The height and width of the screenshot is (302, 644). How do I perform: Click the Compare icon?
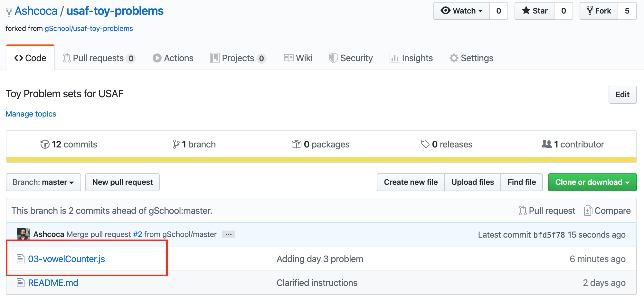pyautogui.click(x=588, y=211)
